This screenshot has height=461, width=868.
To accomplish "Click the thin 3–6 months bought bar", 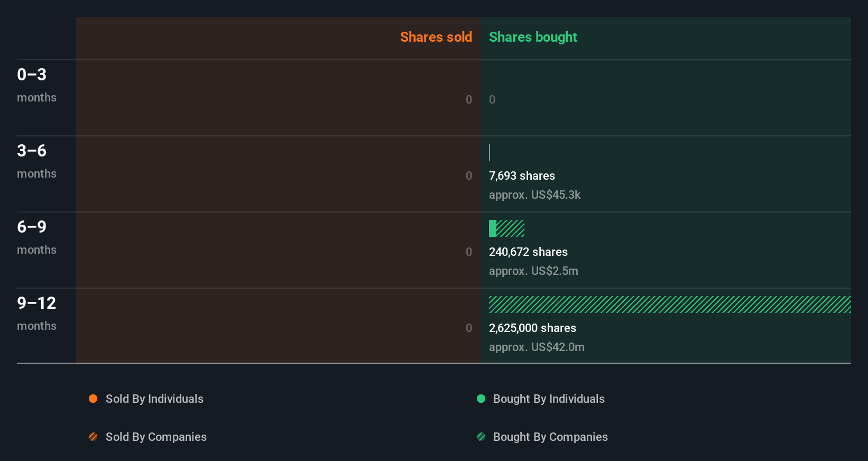I will tap(490, 152).
